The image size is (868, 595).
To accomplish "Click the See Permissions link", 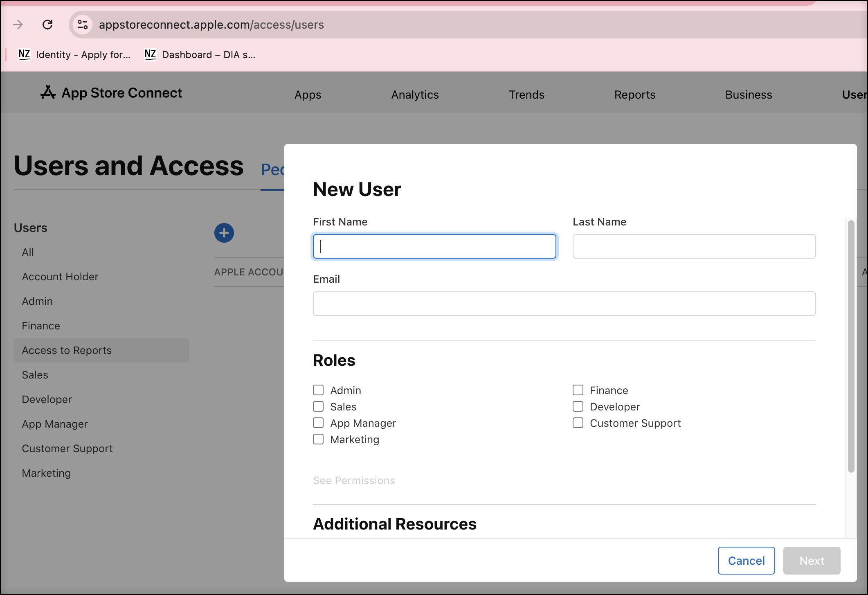I will coord(354,480).
